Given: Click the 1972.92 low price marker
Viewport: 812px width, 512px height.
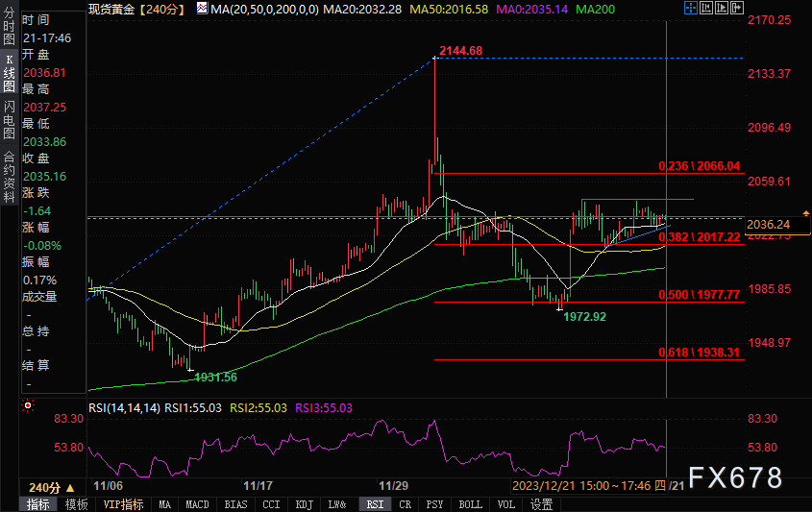Looking at the screenshot, I should pyautogui.click(x=583, y=316).
